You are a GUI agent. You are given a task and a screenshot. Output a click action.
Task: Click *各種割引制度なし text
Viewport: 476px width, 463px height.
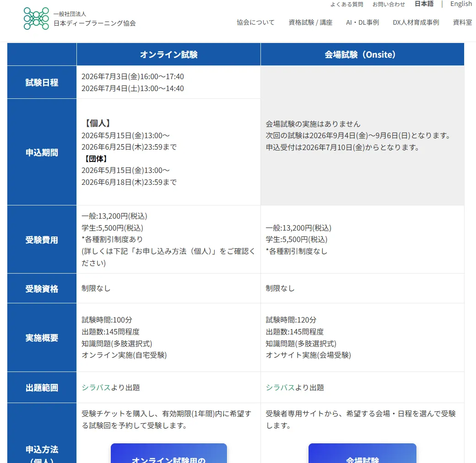[x=297, y=251]
